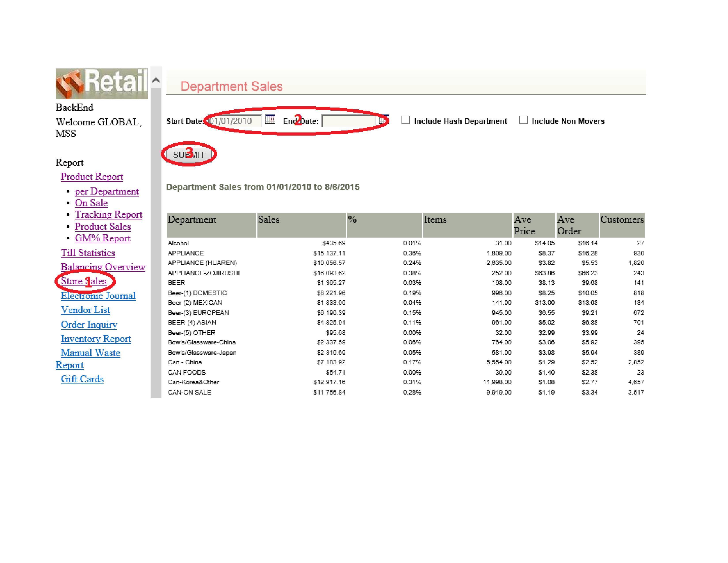
Task: Click the Department Sales page heading
Action: [232, 86]
